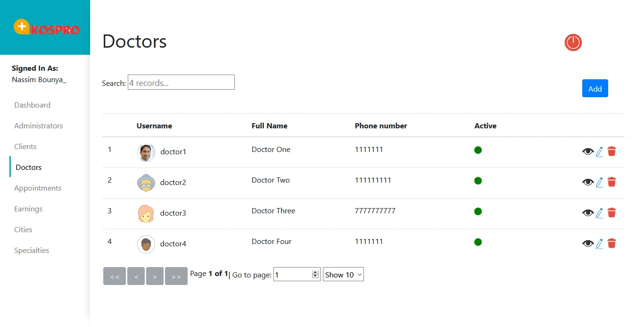Sort by the Phone number column header
This screenshot has height=327, width=644.
click(x=381, y=126)
